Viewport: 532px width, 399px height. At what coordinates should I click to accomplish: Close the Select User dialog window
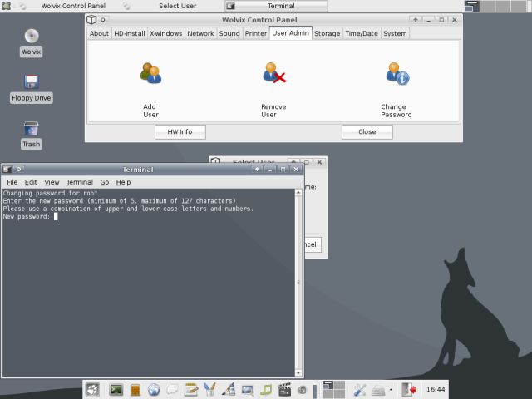click(x=319, y=162)
